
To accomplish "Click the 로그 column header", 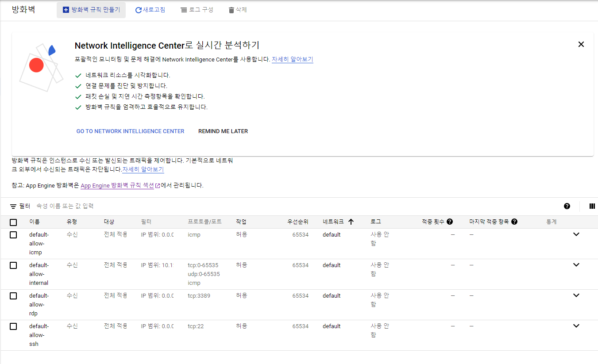I will click(x=375, y=222).
